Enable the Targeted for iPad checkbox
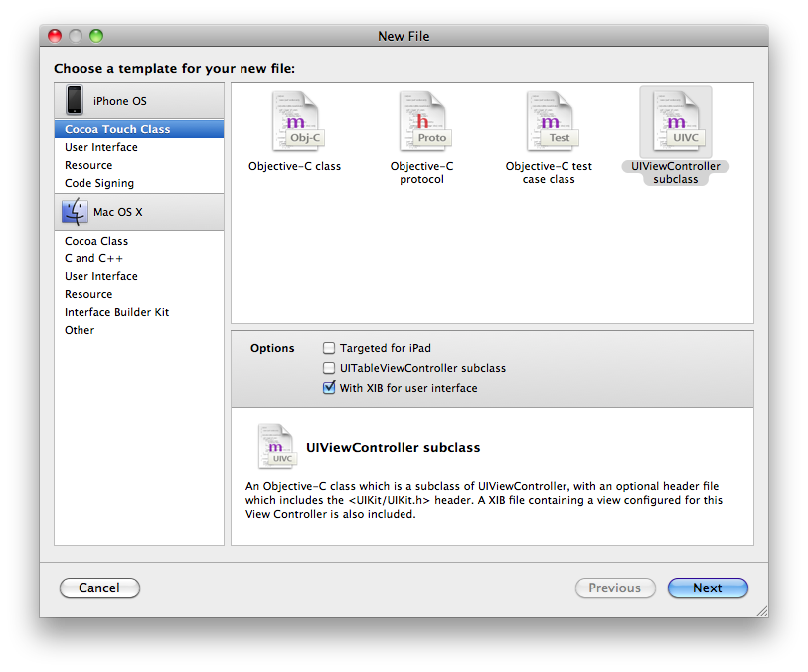Viewport: 808px width, 672px height. tap(329, 348)
